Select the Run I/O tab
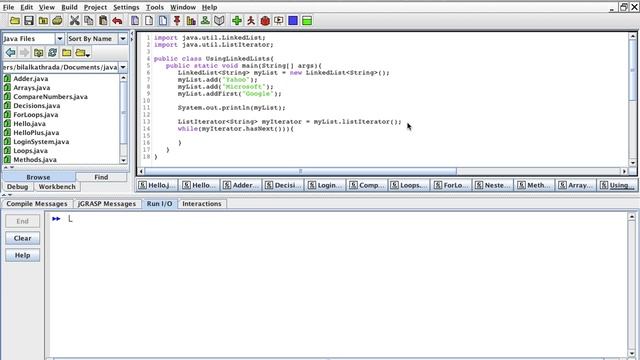 click(x=160, y=204)
